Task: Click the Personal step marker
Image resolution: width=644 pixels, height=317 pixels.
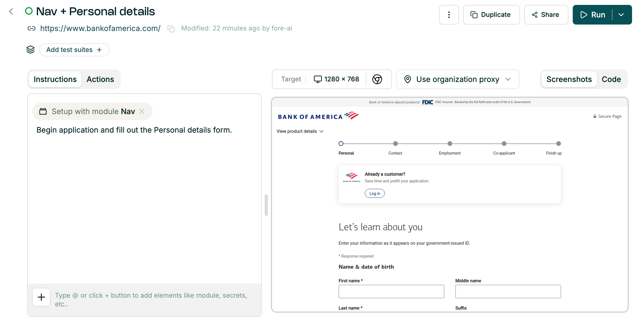Action: click(341, 144)
